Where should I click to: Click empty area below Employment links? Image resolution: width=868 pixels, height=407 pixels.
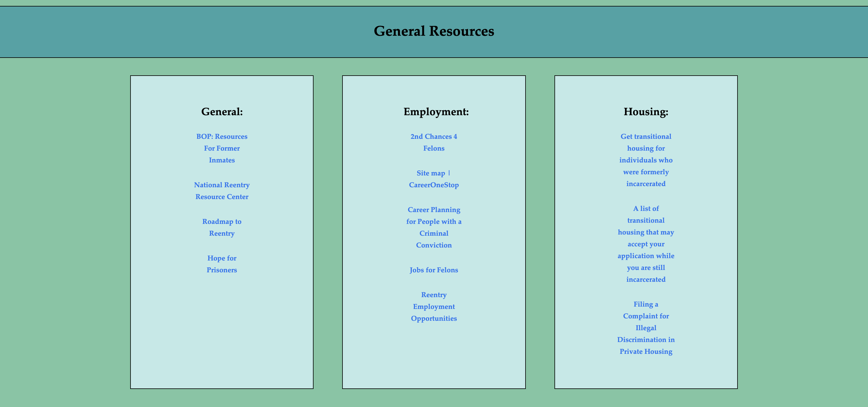[x=434, y=357]
